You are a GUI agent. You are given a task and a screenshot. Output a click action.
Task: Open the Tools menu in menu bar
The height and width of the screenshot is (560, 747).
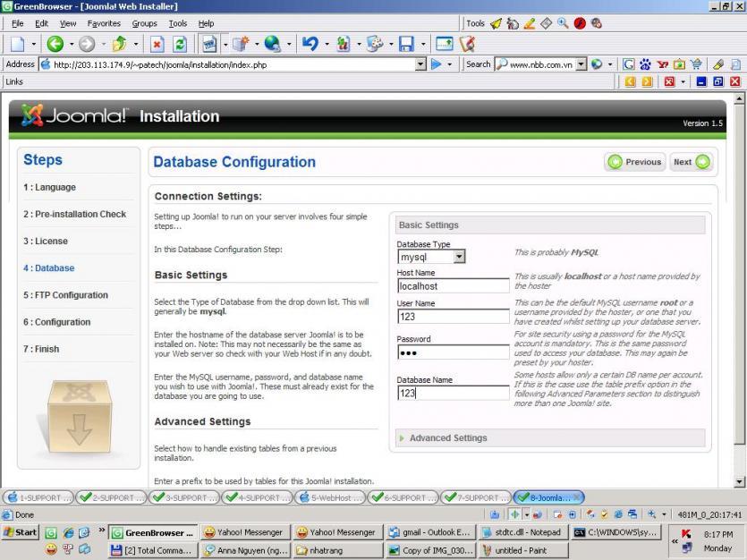tap(178, 23)
